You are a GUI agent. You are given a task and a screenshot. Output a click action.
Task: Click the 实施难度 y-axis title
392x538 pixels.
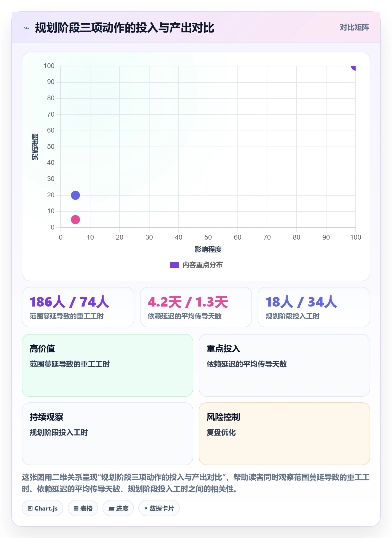tap(35, 147)
